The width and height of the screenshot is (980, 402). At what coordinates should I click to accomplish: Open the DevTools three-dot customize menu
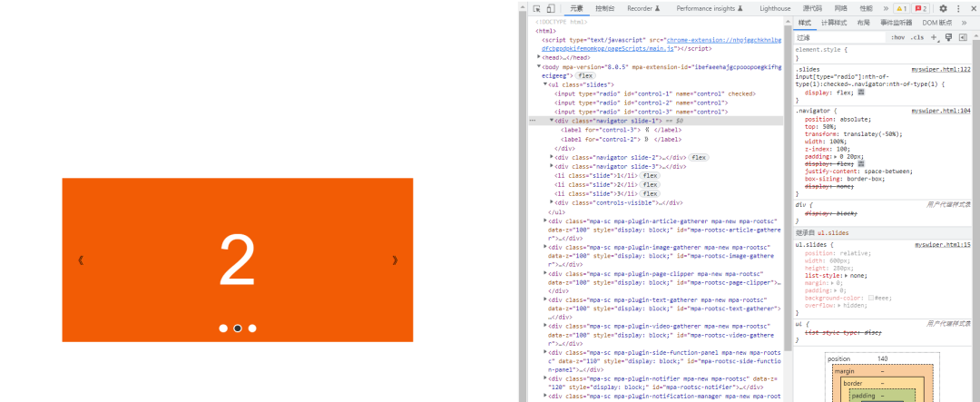pos(957,9)
